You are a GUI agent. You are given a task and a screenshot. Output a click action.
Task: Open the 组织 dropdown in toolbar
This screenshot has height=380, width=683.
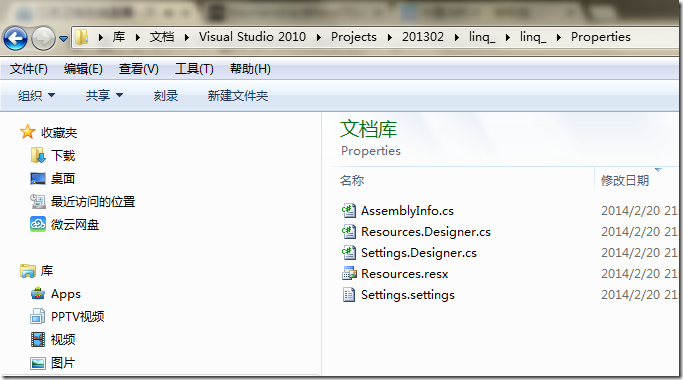pyautogui.click(x=37, y=95)
